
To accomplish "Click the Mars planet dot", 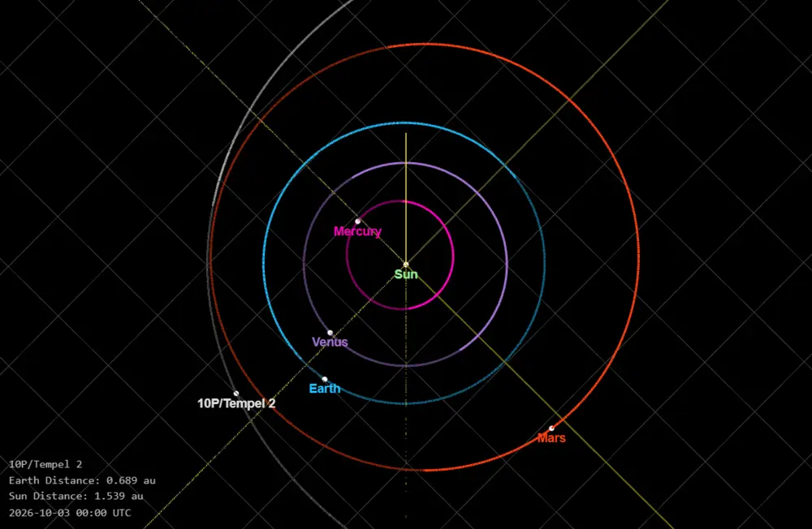I will point(551,428).
